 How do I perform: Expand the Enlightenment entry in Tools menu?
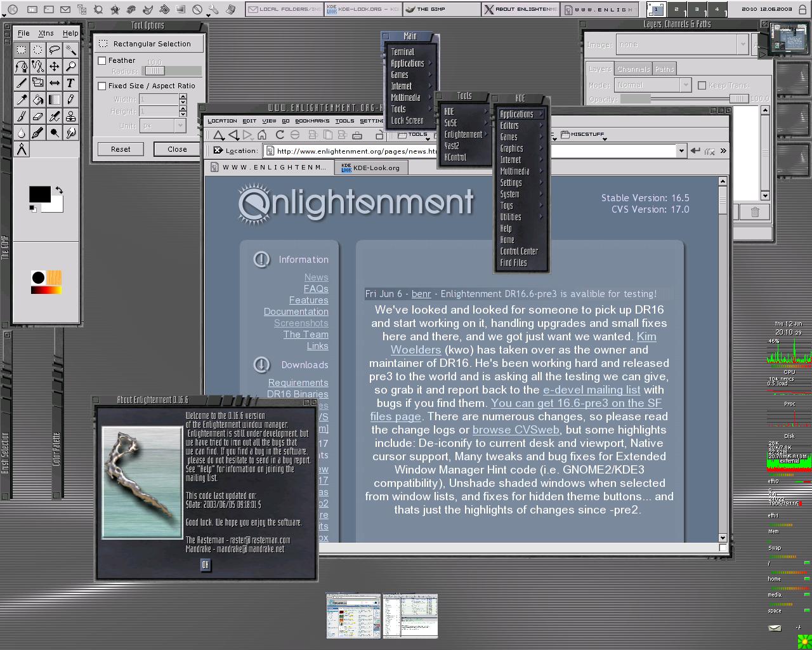coord(466,135)
